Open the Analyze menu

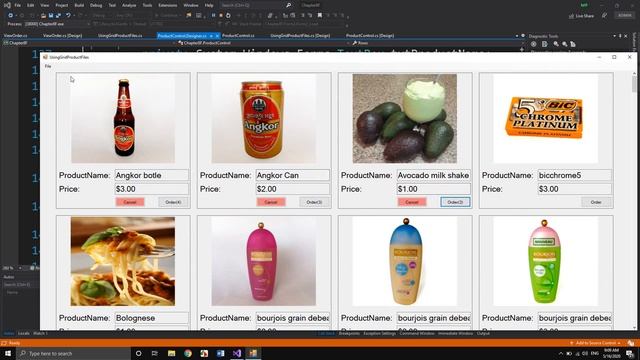129,5
